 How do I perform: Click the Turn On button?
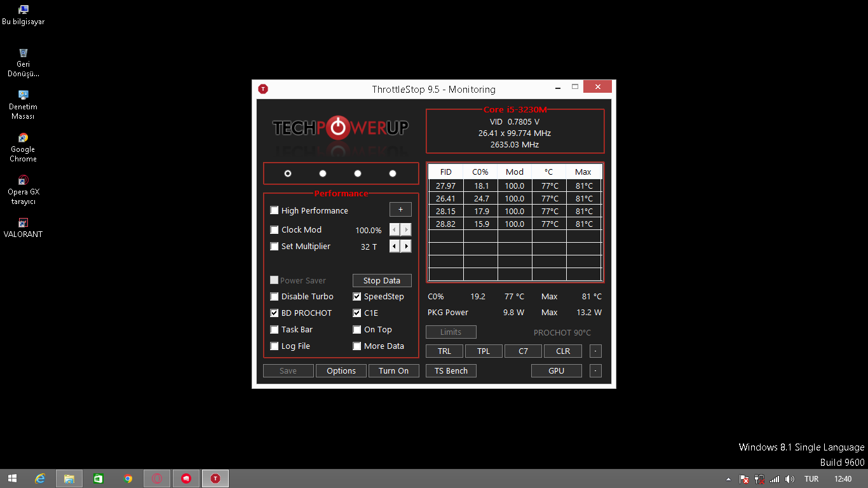[x=394, y=370]
